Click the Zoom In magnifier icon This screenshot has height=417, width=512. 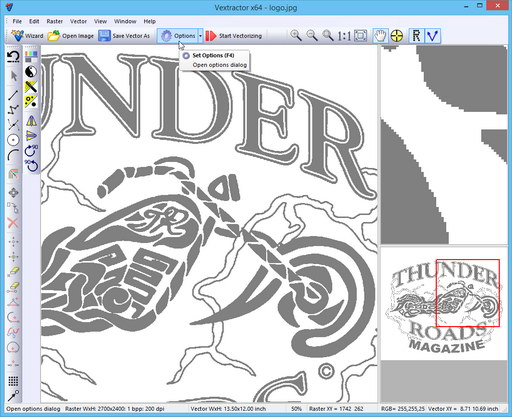coord(296,35)
